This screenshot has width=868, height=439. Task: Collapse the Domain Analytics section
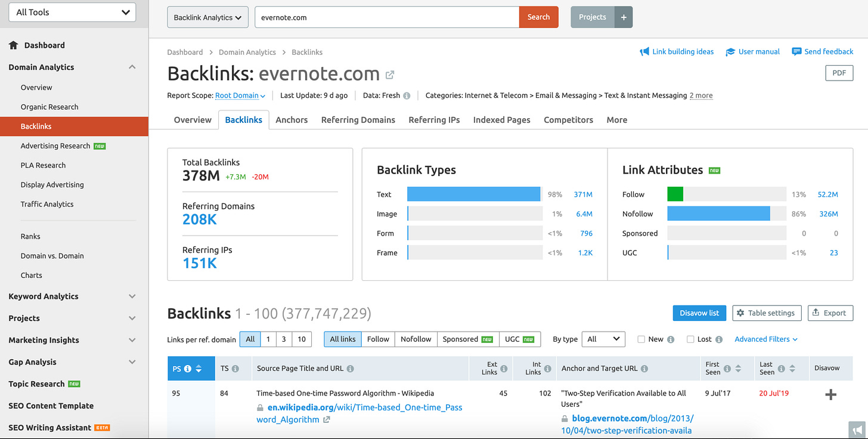132,67
